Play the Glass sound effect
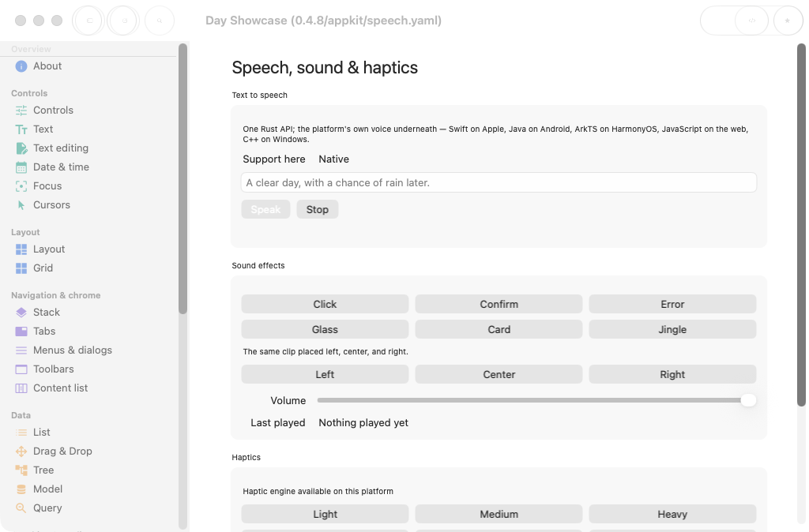Screen dimensions: 809x532 coord(325,329)
